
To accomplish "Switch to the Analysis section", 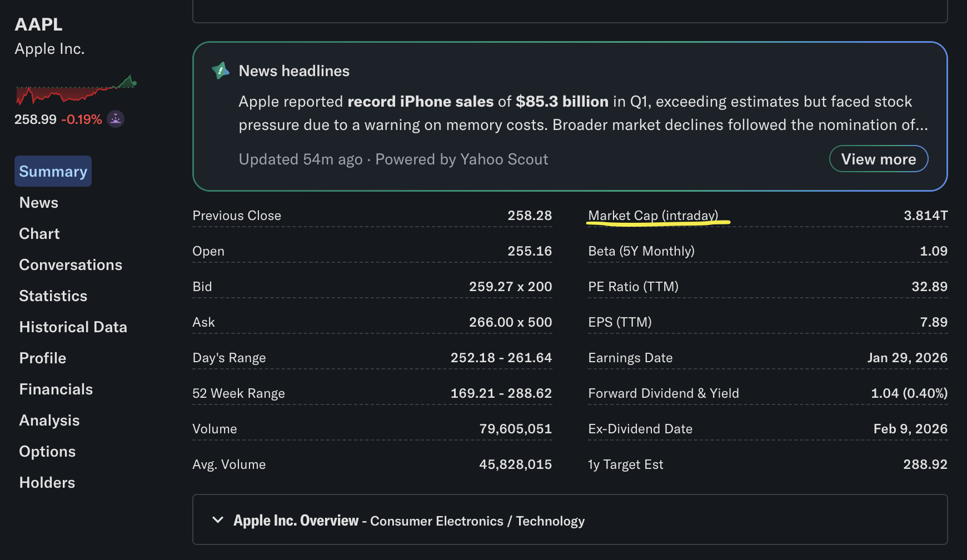I will click(49, 420).
